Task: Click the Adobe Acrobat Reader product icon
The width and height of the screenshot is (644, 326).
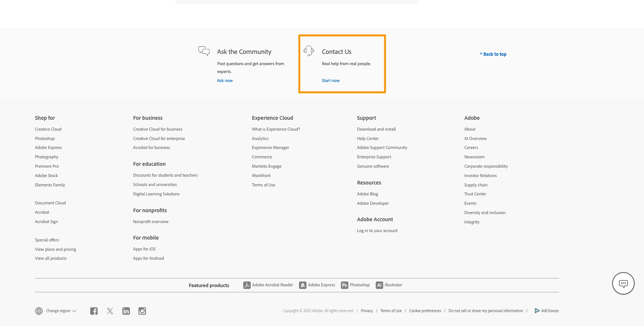Action: pos(247,285)
